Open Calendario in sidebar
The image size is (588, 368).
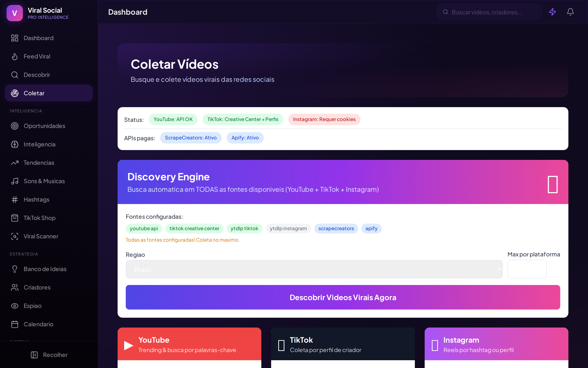click(49, 324)
